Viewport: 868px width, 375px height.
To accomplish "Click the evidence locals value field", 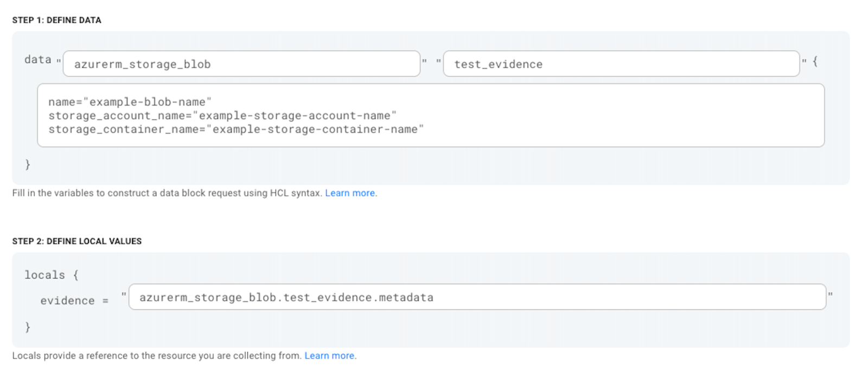I will coord(477,297).
